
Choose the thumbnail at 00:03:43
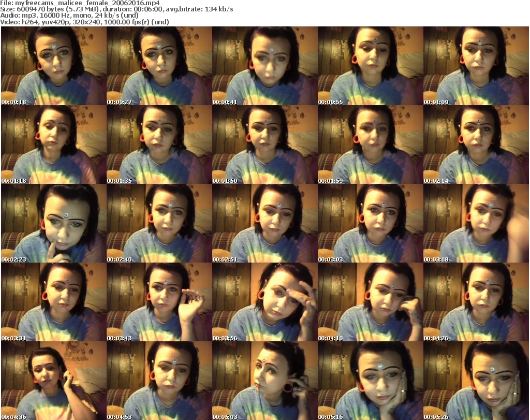pyautogui.click(x=159, y=302)
